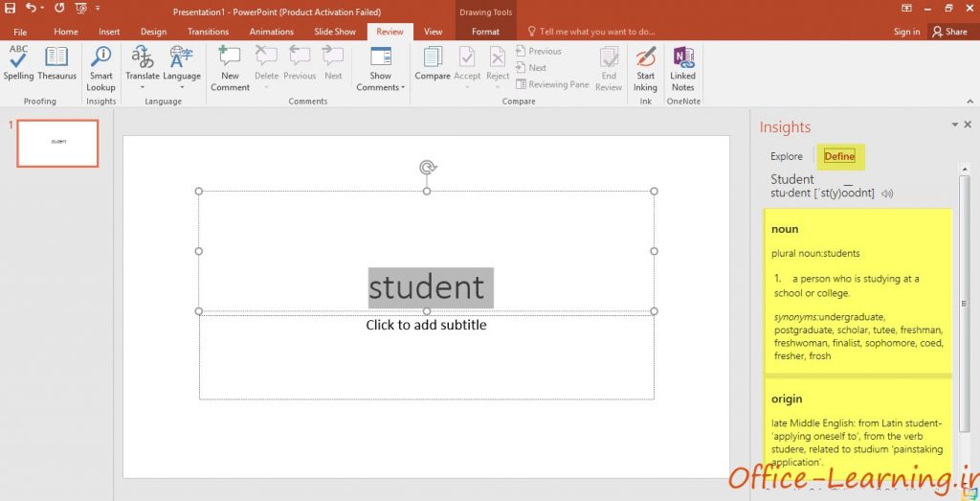Click the subtitle placeholder text
Viewport: 980px width, 501px height.
[x=426, y=326]
